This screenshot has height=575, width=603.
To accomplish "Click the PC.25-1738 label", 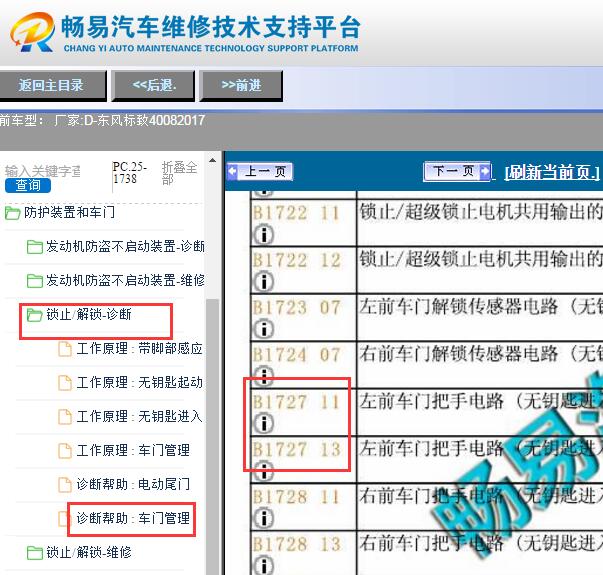I will pyautogui.click(x=130, y=173).
